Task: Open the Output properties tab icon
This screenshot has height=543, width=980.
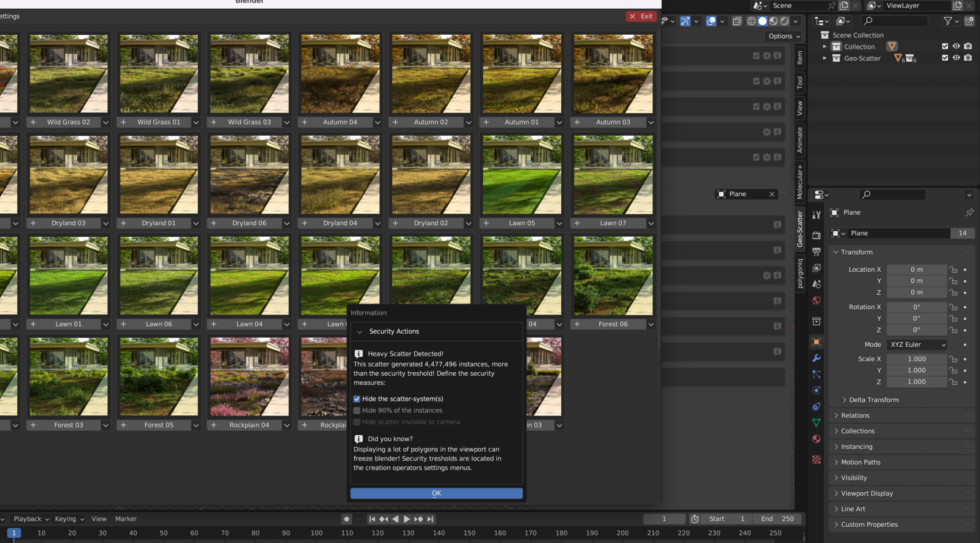Action: pyautogui.click(x=816, y=252)
